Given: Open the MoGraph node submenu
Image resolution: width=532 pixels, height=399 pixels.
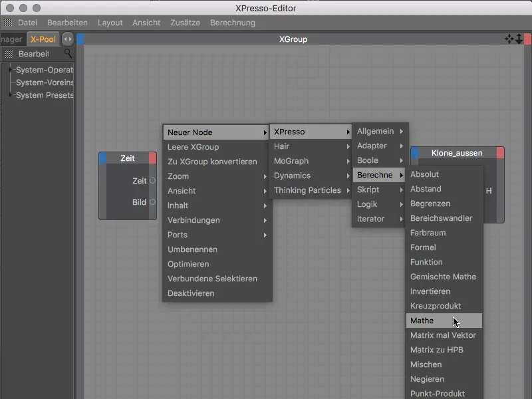Looking at the screenshot, I should pos(311,161).
